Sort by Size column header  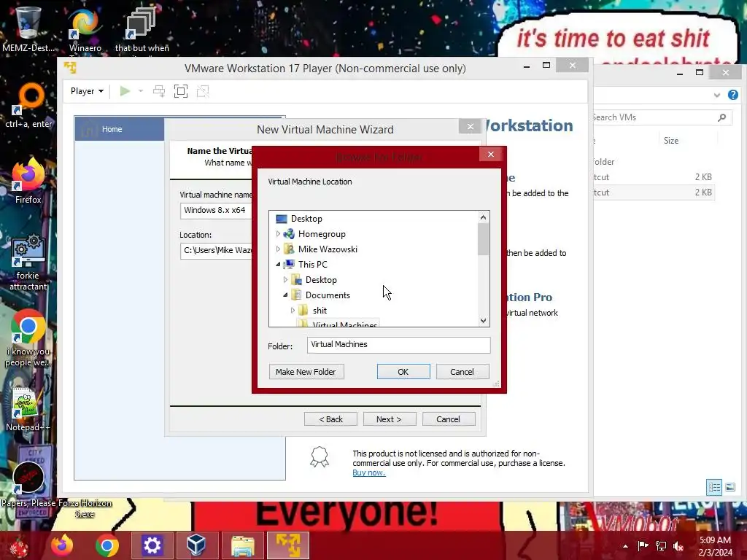pos(671,141)
